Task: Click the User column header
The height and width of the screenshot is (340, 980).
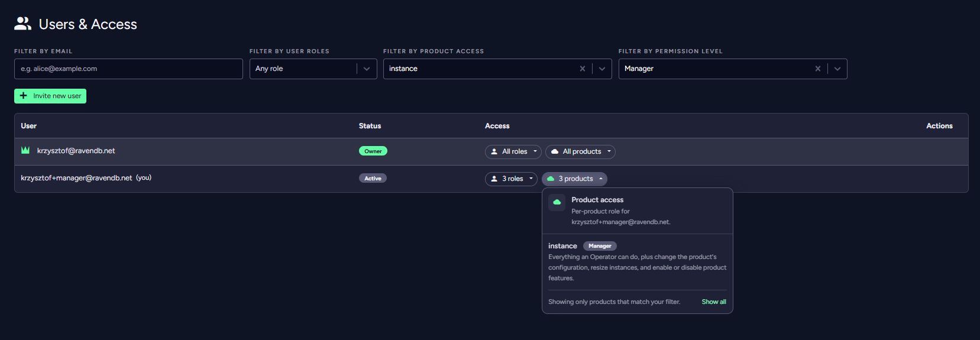Action: click(28, 126)
